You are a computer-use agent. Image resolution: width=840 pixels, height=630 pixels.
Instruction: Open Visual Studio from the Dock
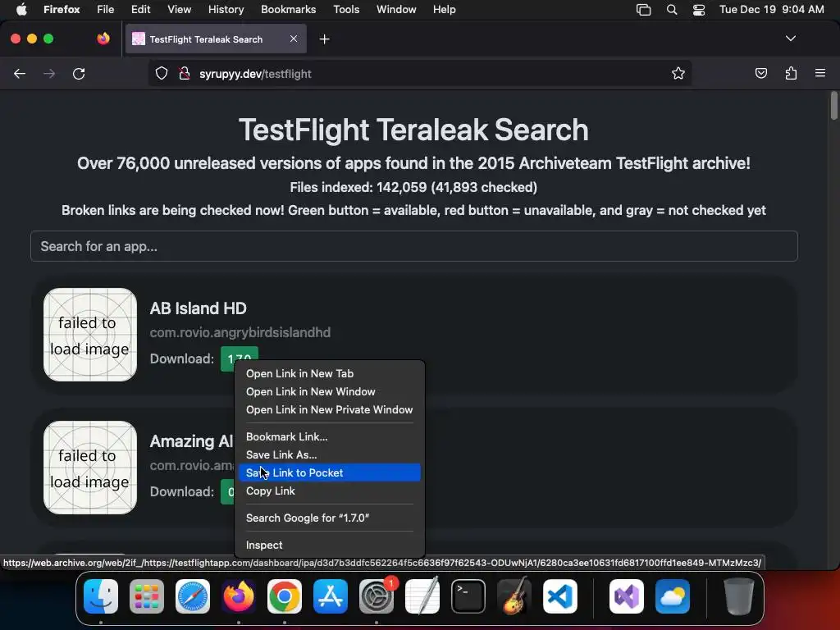pos(626,596)
